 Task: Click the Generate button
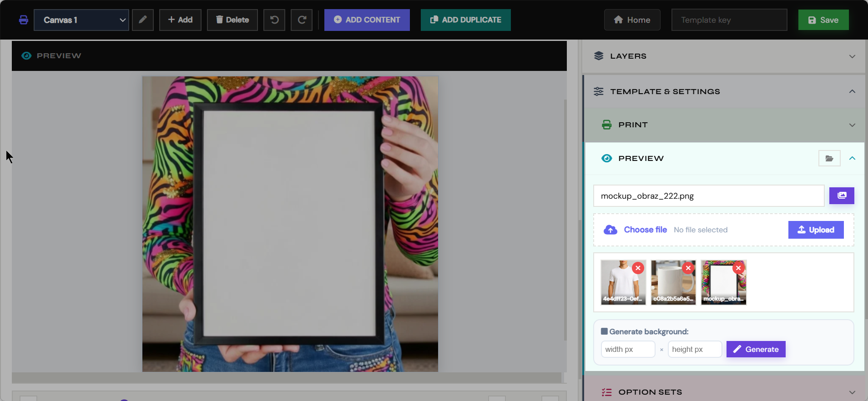tap(756, 349)
